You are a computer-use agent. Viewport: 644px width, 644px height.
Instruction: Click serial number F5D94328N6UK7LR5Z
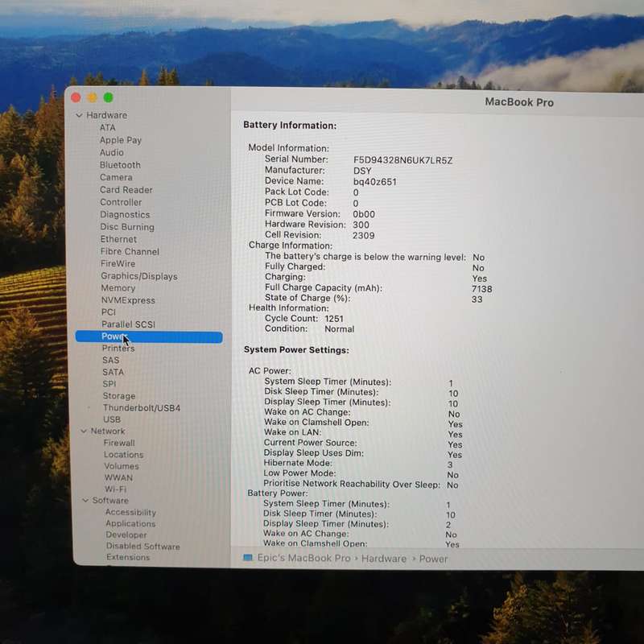pyautogui.click(x=403, y=160)
